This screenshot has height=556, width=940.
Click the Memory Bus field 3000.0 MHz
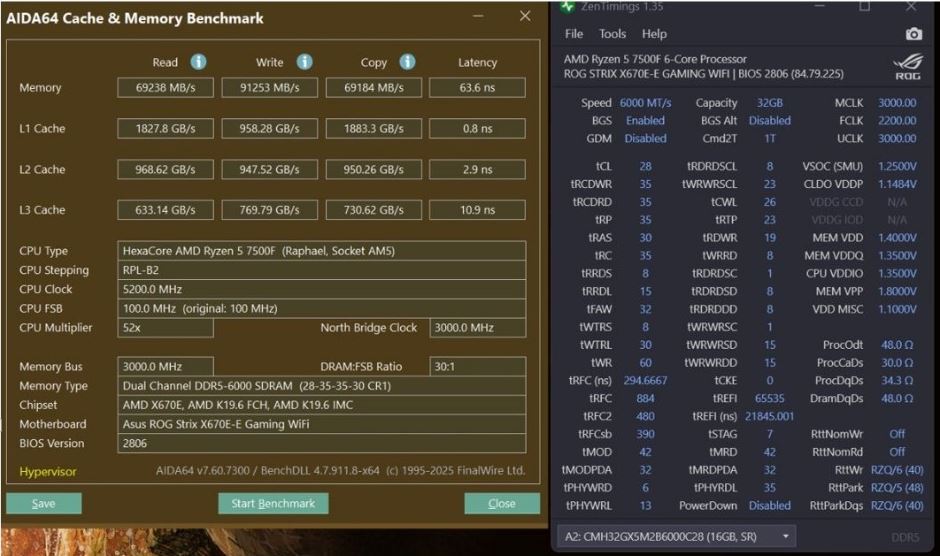click(165, 366)
